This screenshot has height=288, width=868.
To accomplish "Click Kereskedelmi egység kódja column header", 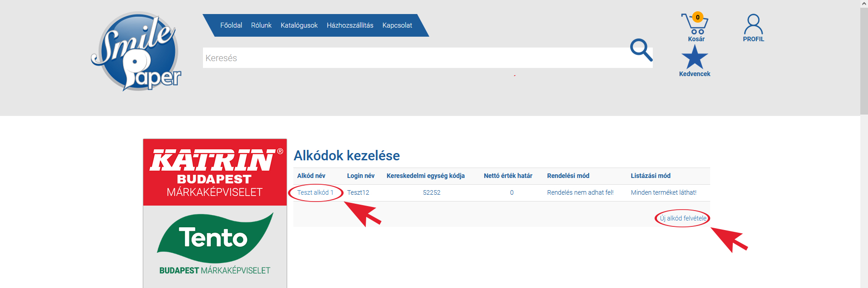I will [425, 176].
